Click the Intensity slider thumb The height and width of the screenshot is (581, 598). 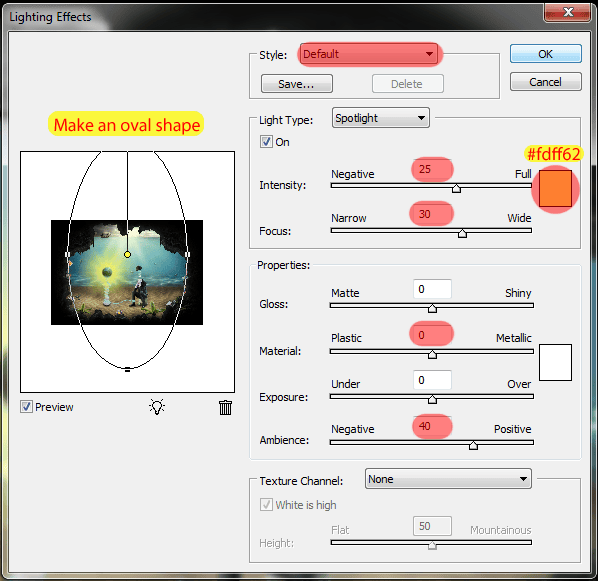tap(456, 188)
